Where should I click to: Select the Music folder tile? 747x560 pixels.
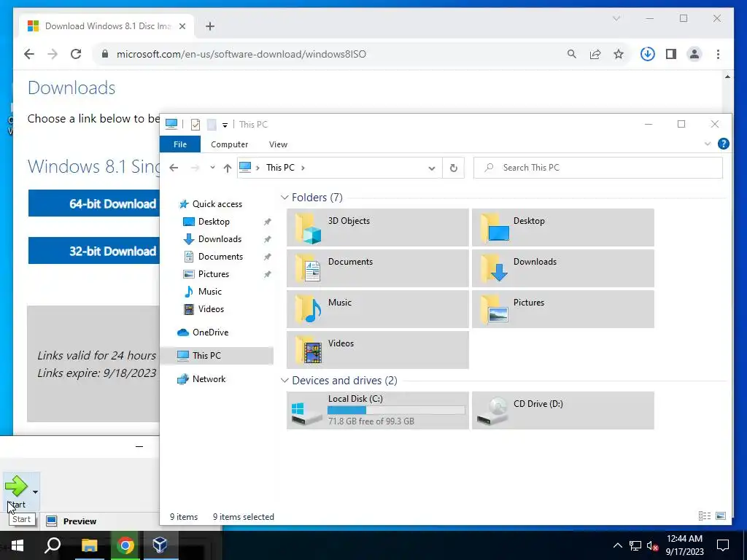point(378,309)
